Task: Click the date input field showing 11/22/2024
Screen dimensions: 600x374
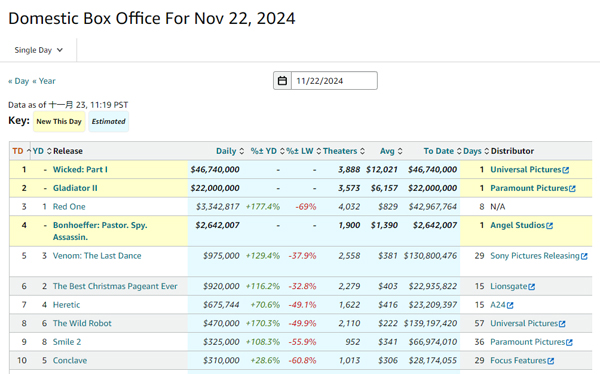Action: click(x=334, y=81)
